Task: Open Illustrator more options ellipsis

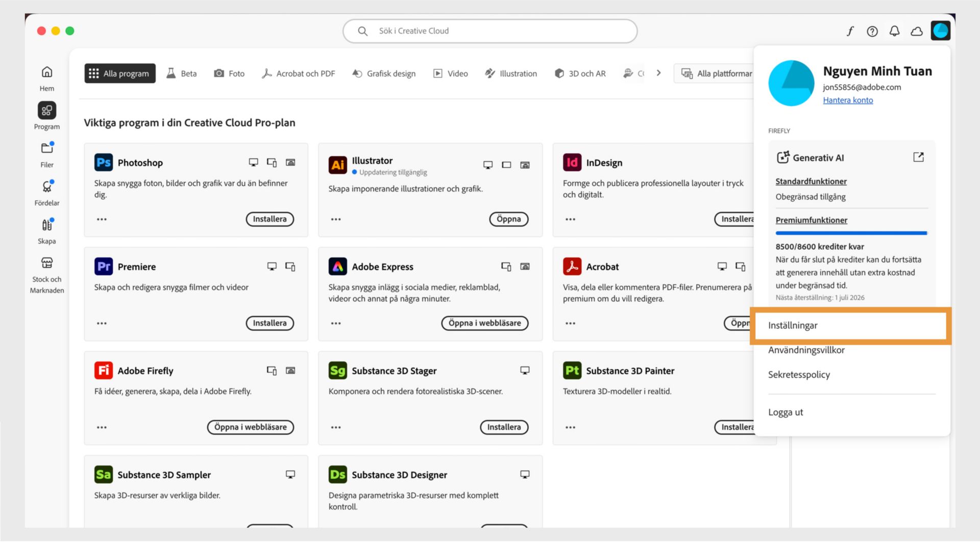Action: tap(335, 219)
